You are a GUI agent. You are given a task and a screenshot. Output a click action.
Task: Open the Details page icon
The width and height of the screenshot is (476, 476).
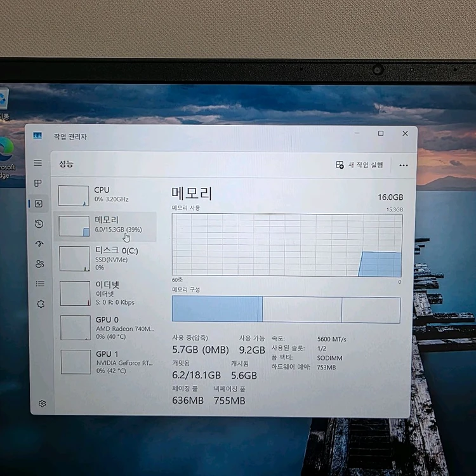[x=40, y=284]
